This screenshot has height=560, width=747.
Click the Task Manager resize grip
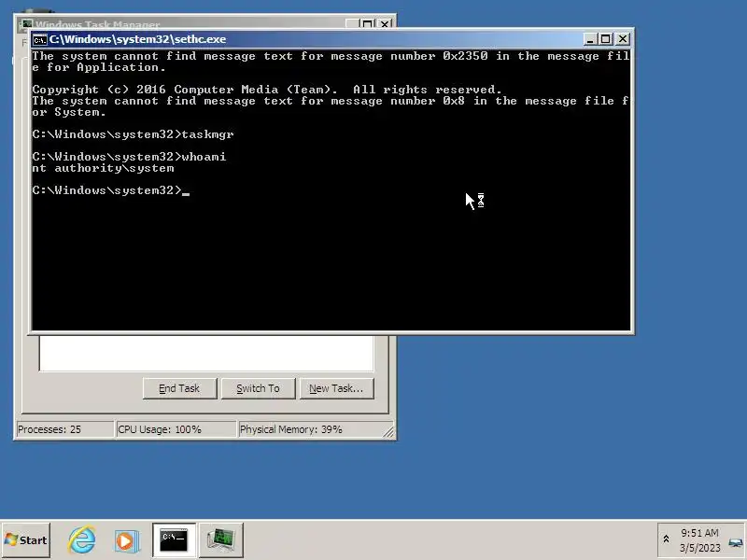pyautogui.click(x=389, y=432)
